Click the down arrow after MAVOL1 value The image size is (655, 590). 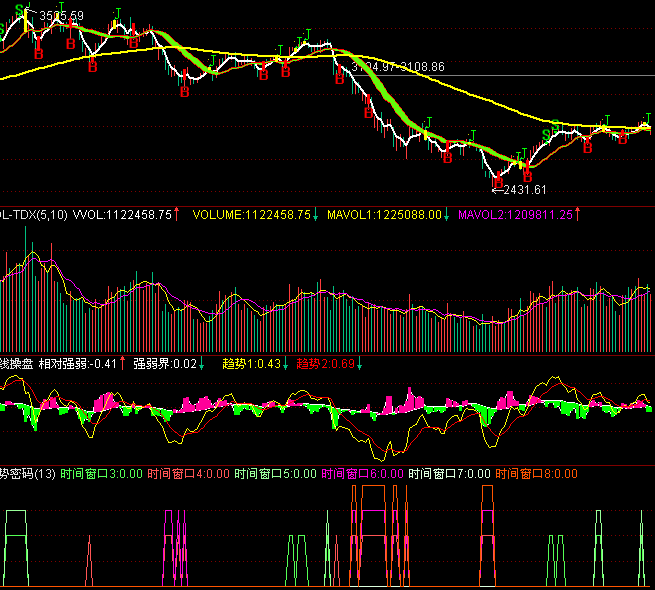[x=447, y=214]
